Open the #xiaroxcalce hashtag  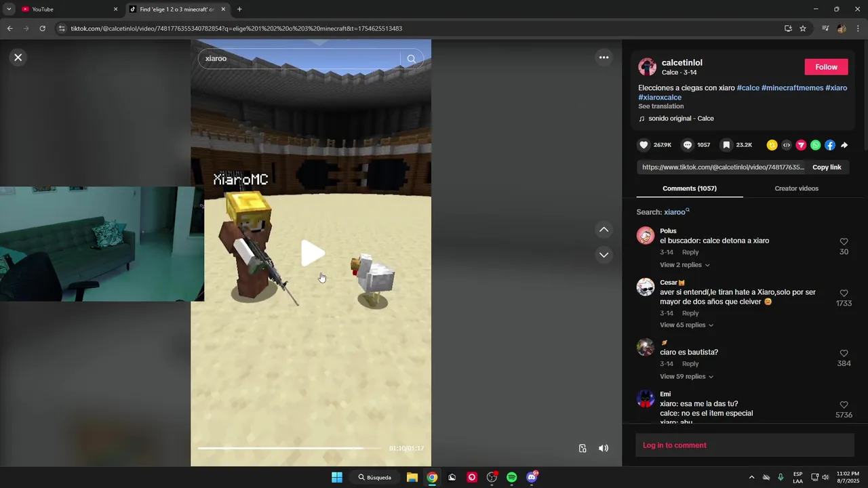coord(660,98)
